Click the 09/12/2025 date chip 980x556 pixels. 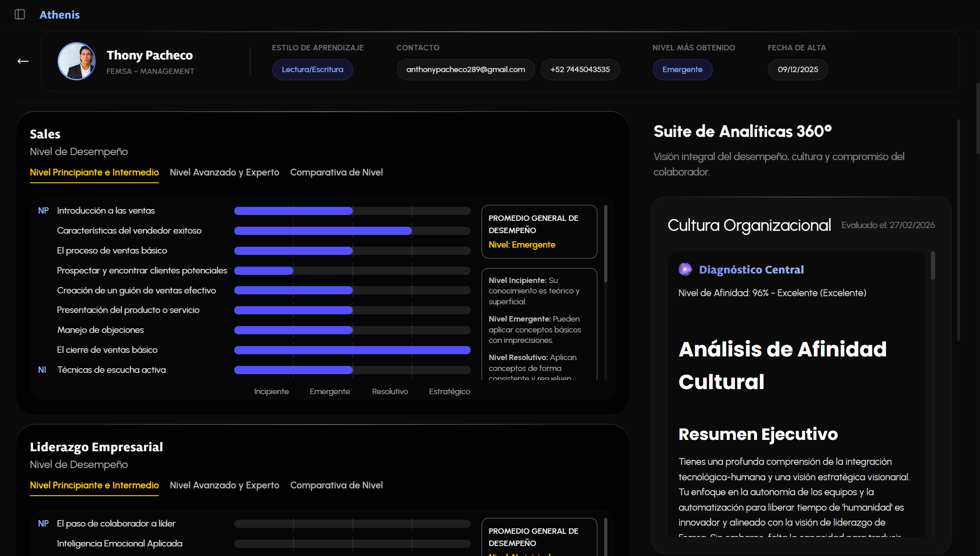798,69
